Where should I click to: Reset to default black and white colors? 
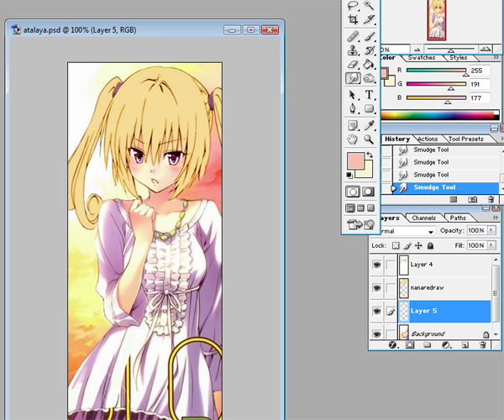click(x=349, y=175)
